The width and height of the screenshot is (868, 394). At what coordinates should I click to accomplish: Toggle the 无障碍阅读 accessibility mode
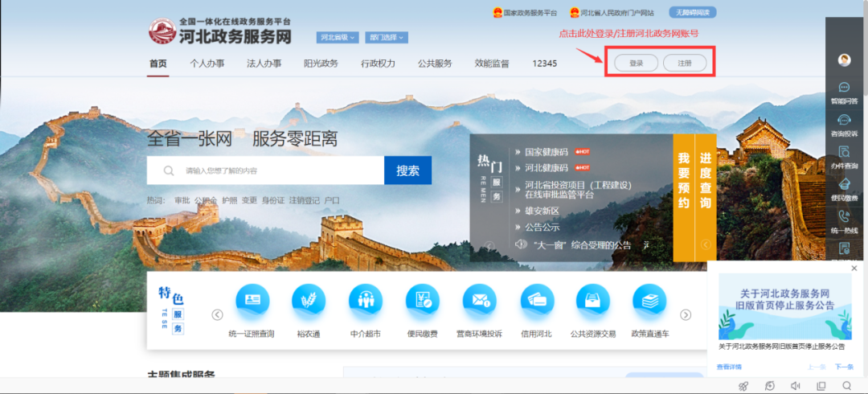692,13
